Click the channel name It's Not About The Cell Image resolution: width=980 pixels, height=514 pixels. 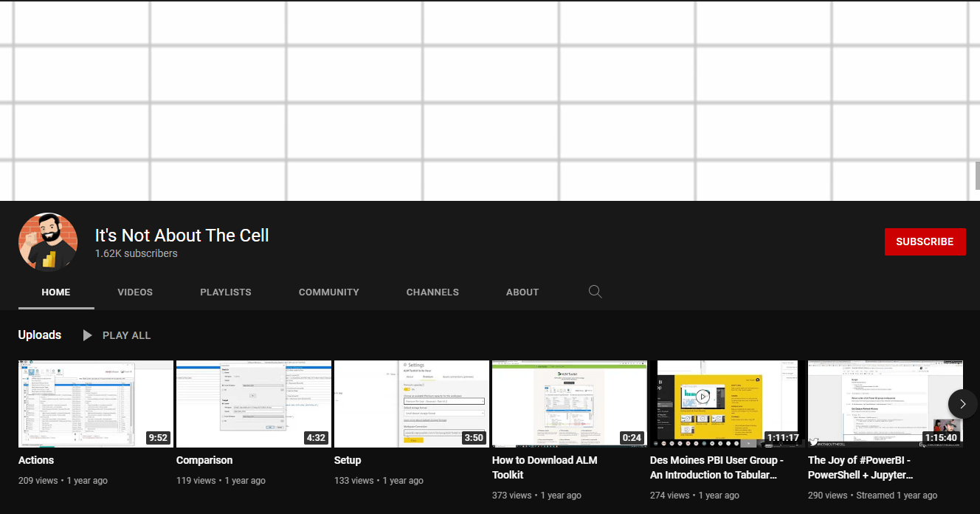pyautogui.click(x=182, y=236)
